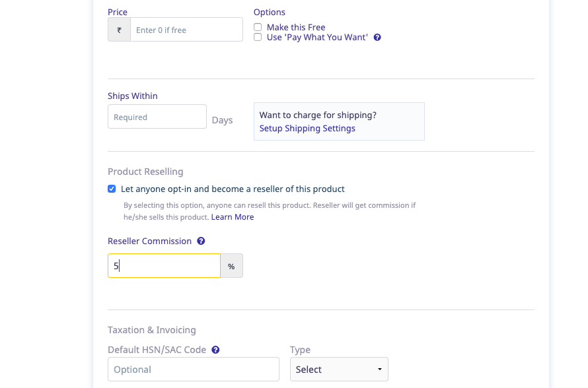Click the Reseller Commission value field
588x388 pixels.
[x=164, y=266]
